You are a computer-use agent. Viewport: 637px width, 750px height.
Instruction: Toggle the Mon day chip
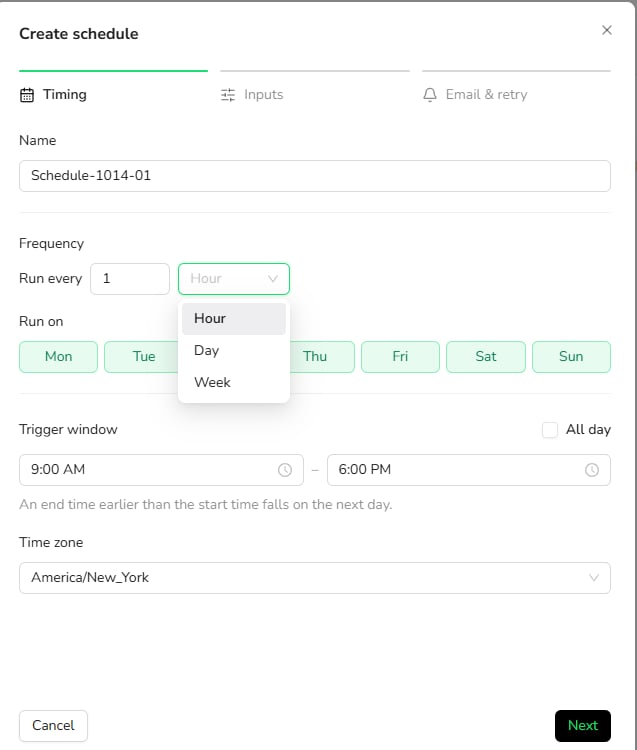(x=58, y=357)
